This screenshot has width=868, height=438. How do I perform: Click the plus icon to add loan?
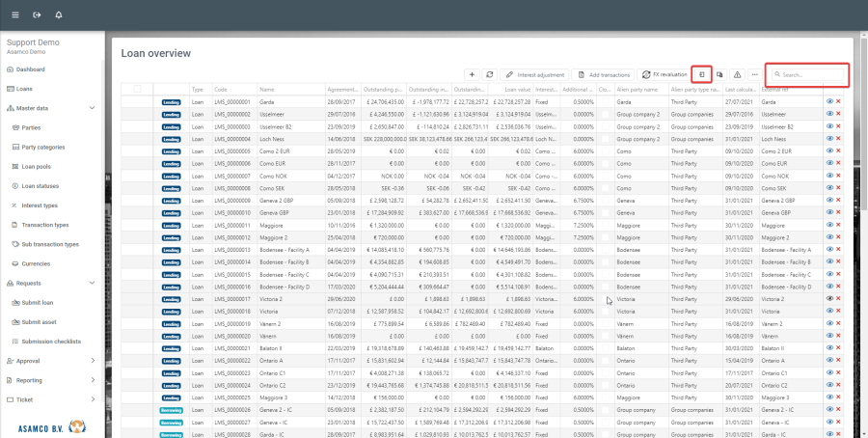[x=472, y=74]
